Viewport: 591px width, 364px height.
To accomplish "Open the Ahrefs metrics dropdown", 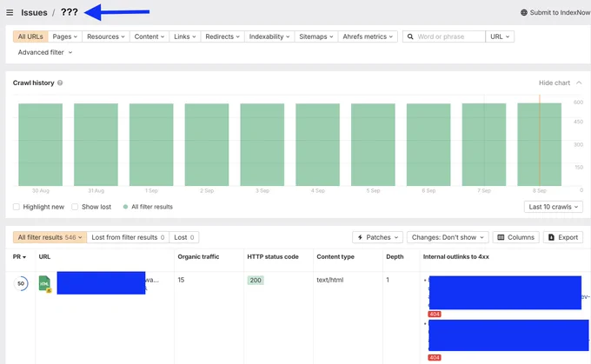I will coord(368,36).
